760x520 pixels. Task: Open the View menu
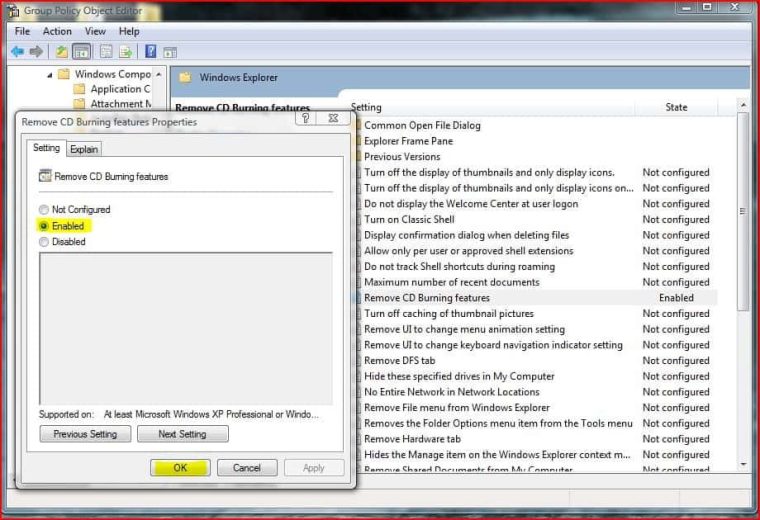point(95,31)
